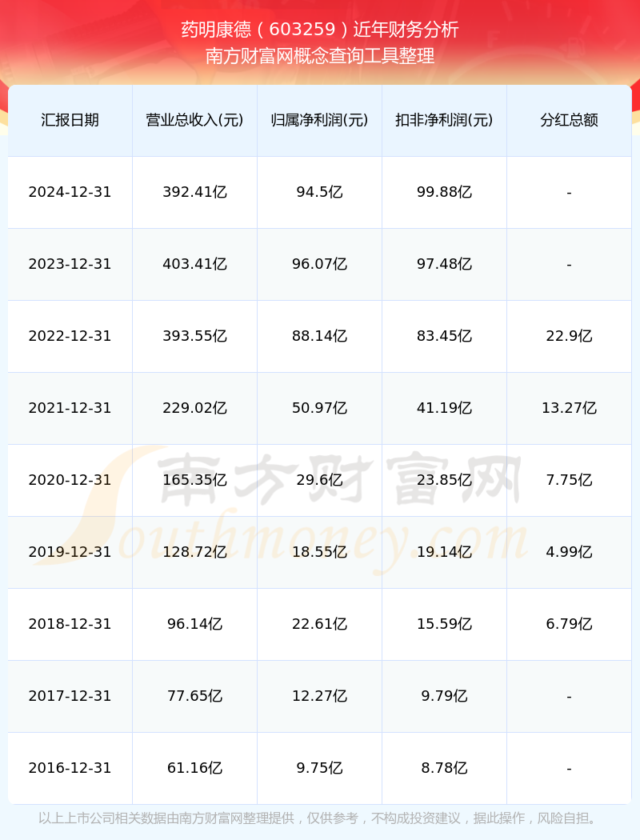Click value 23.85亿 in 2020 row
640x840 pixels.
coord(445,480)
